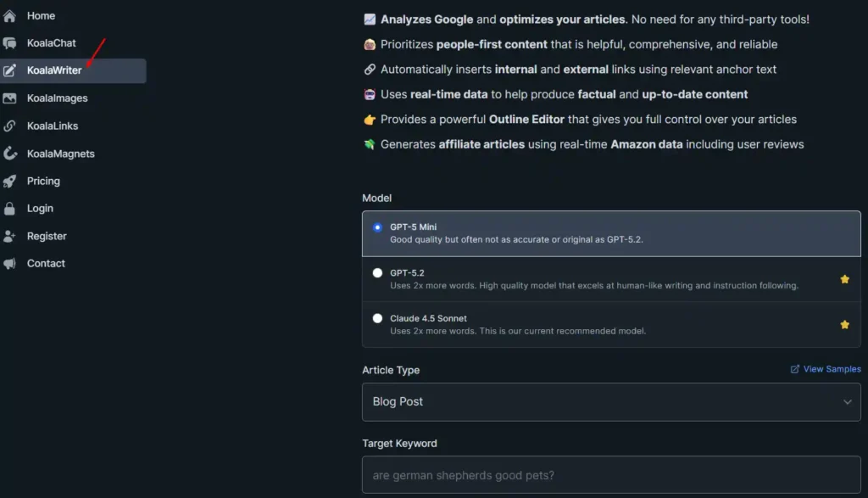
Task: Open KoalaImages via its sidebar icon
Action: pos(12,98)
